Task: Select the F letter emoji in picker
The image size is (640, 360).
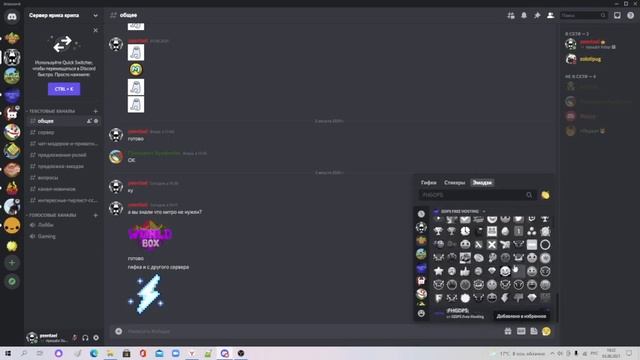Action: pos(438,298)
